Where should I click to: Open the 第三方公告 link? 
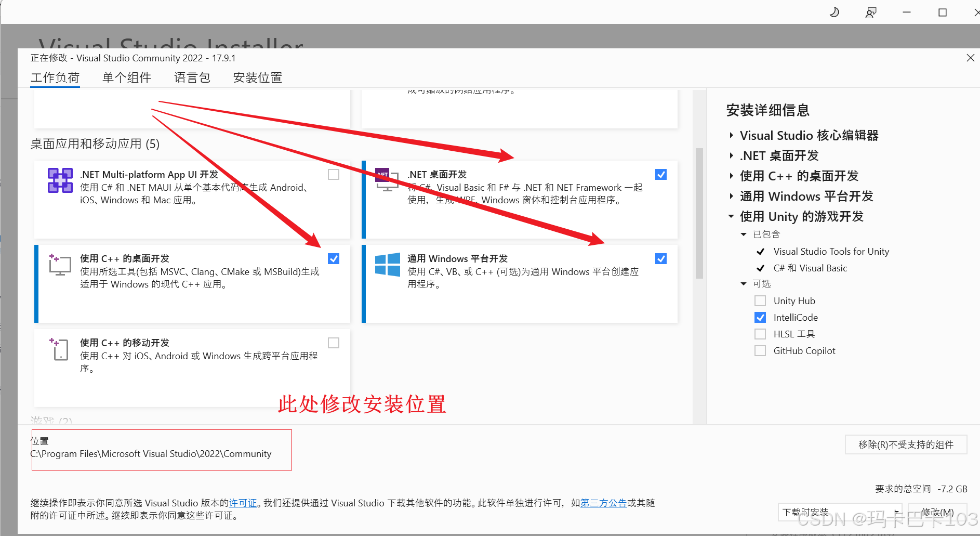pyautogui.click(x=603, y=503)
